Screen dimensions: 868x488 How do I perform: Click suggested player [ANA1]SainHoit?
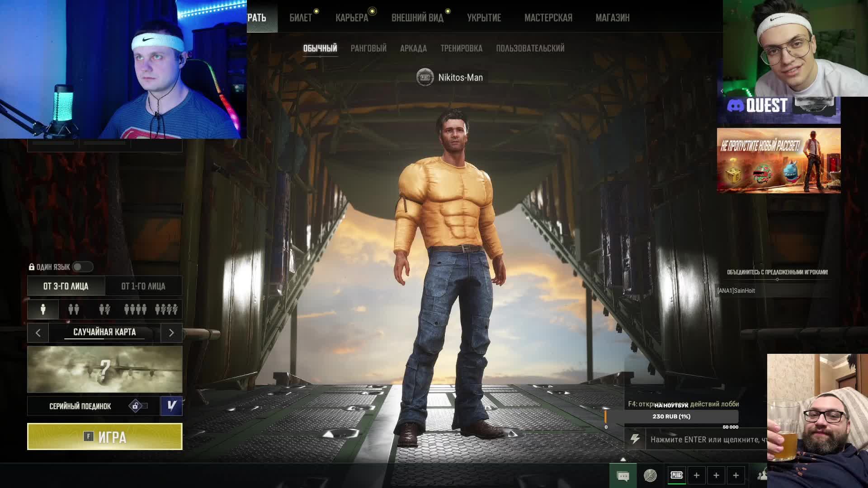point(736,291)
